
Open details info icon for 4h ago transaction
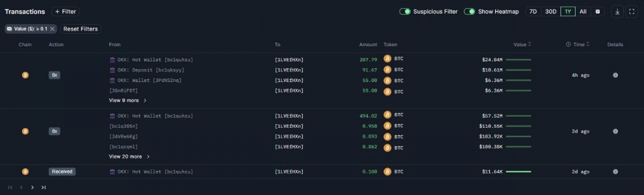(615, 75)
